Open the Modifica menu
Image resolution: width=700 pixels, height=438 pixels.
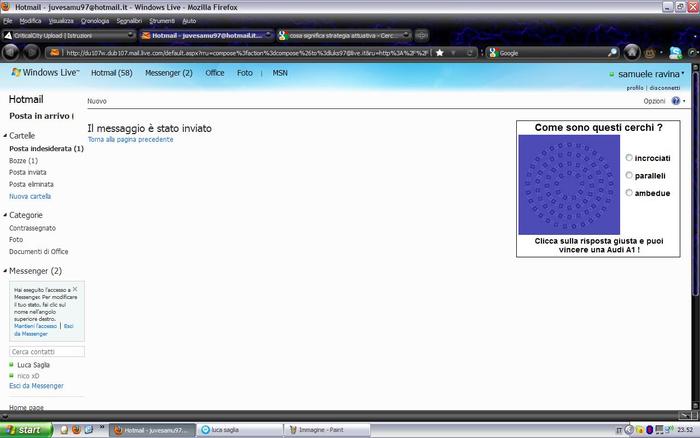click(x=30, y=21)
